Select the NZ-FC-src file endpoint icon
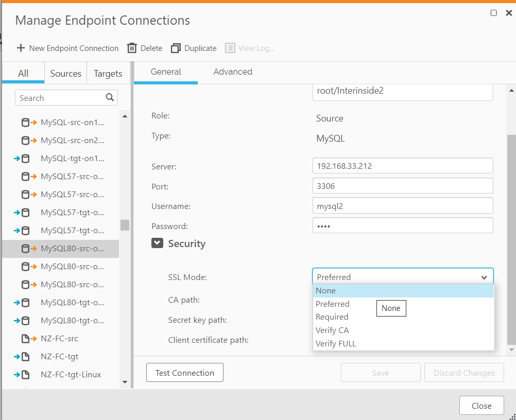This screenshot has height=420, width=516. point(25,339)
